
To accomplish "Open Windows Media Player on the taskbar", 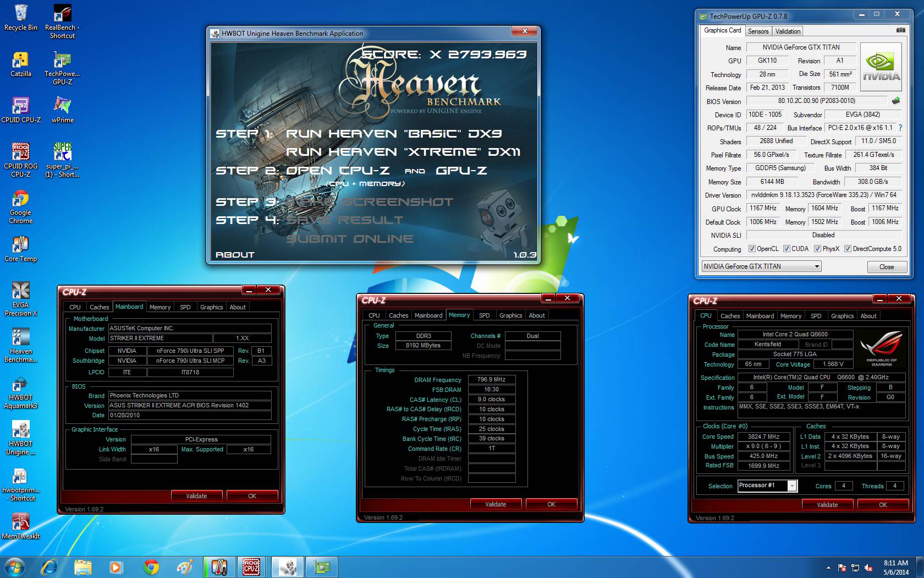I will 116,567.
